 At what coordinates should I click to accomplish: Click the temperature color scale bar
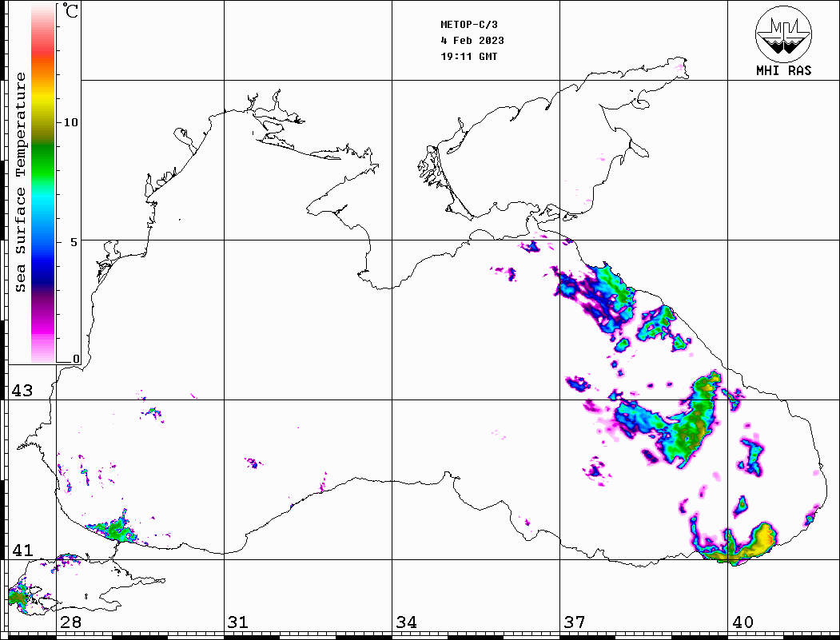(43, 184)
